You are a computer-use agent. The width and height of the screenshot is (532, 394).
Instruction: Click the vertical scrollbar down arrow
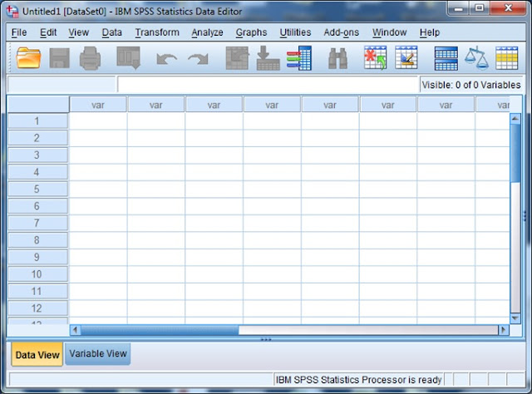[515, 318]
